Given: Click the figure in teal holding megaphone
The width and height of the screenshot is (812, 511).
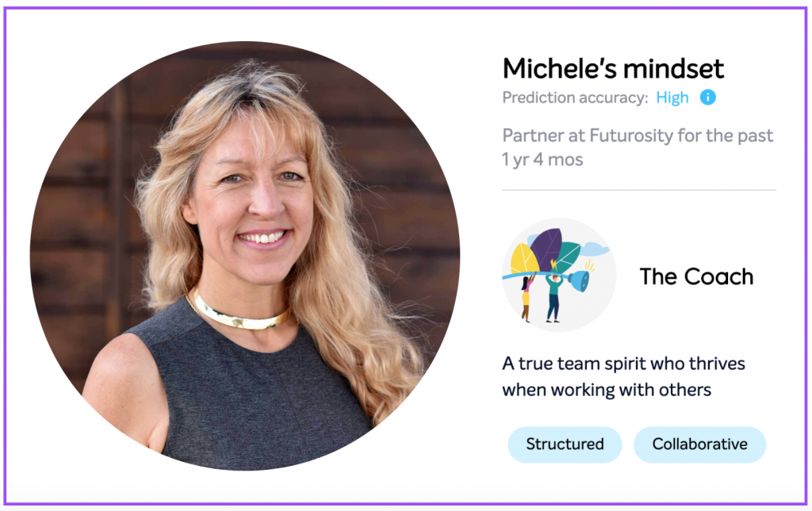Looking at the screenshot, I should click(x=553, y=297).
